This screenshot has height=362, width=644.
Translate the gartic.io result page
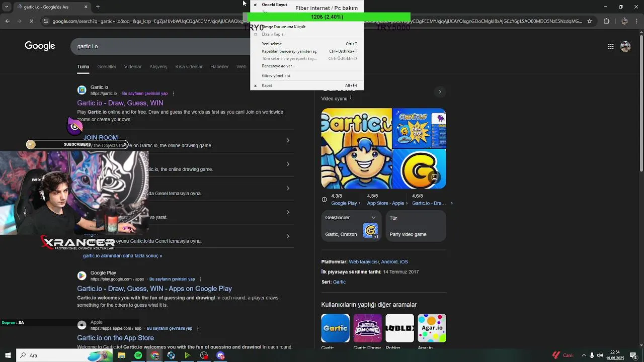pyautogui.click(x=145, y=94)
